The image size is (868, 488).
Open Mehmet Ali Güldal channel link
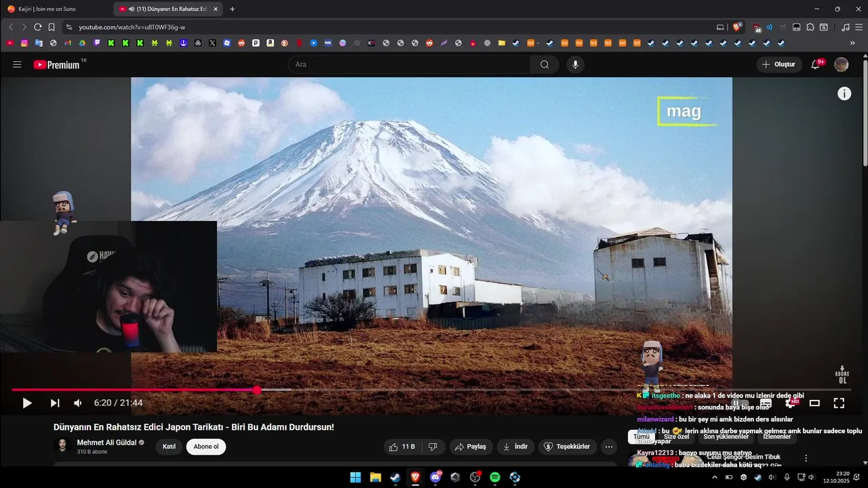click(x=106, y=443)
